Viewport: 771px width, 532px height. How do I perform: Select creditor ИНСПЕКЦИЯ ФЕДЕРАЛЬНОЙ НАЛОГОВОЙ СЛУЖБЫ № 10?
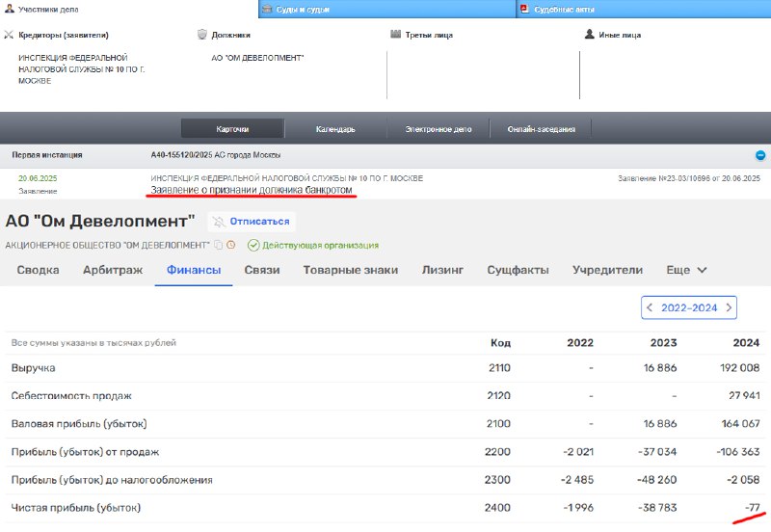pos(82,69)
